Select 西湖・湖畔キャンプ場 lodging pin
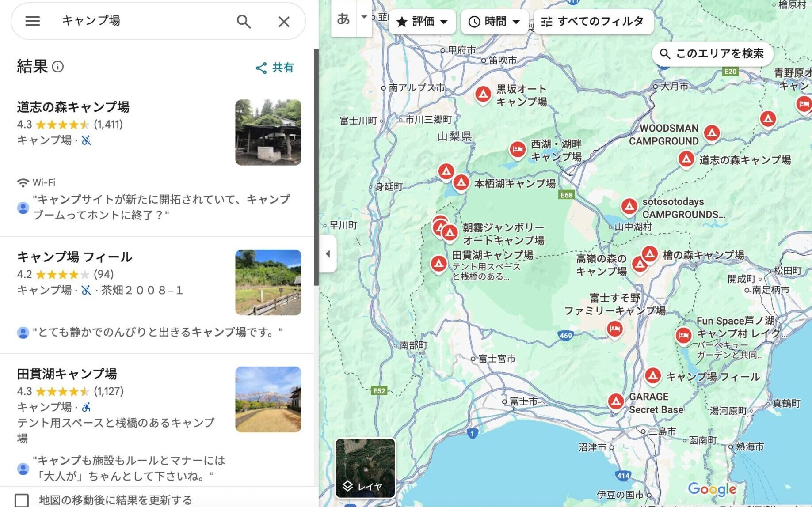The height and width of the screenshot is (507, 812). click(x=517, y=150)
